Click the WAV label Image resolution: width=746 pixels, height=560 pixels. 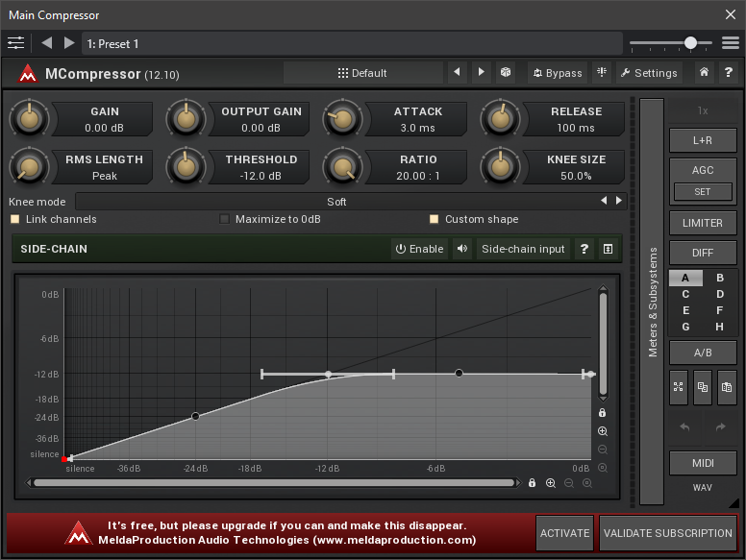pyautogui.click(x=702, y=487)
